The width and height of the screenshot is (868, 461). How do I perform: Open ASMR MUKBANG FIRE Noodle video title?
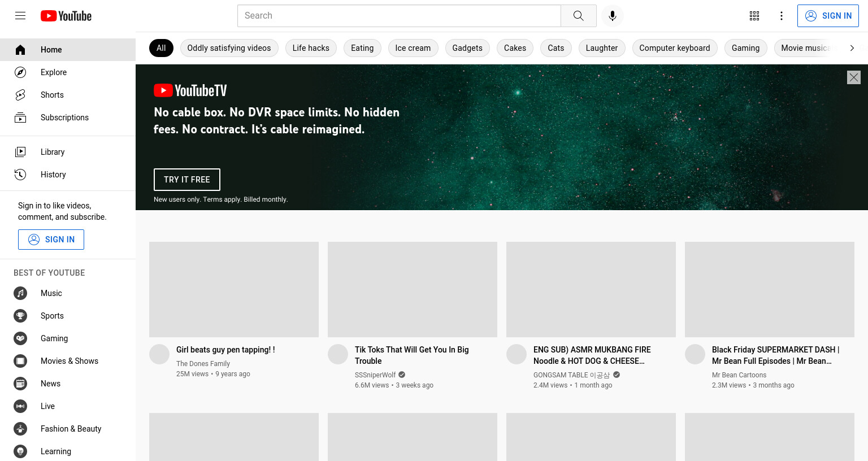pos(592,355)
